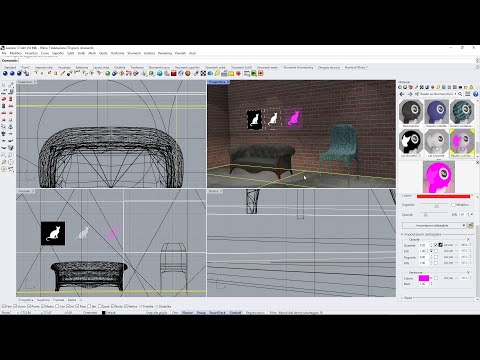This screenshot has width=480, height=360.
Task: Collapse the Impostazioni dettagliate section
Action: click(402, 234)
